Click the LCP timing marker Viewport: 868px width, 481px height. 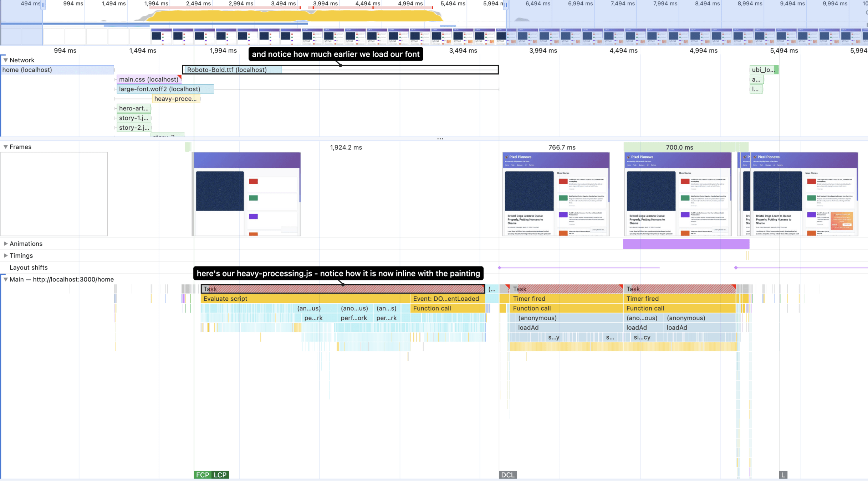coord(220,475)
